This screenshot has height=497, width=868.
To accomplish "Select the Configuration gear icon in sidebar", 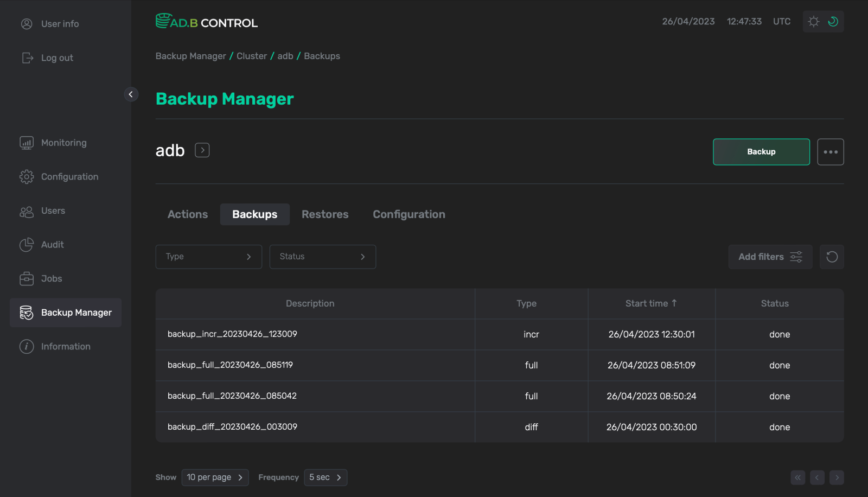I will pos(26,176).
